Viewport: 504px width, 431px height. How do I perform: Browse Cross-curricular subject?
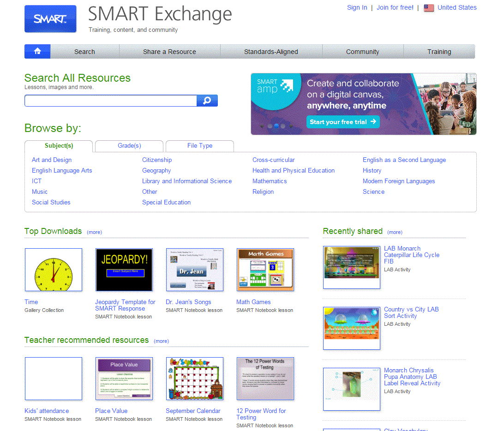274,160
